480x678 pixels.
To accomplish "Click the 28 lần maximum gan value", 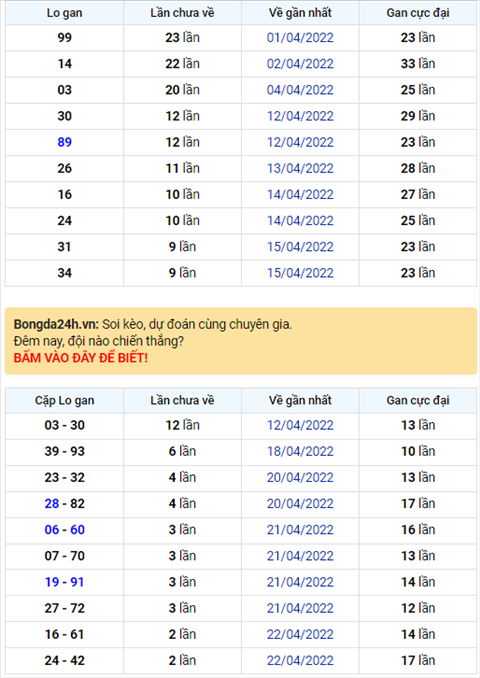I will [418, 168].
